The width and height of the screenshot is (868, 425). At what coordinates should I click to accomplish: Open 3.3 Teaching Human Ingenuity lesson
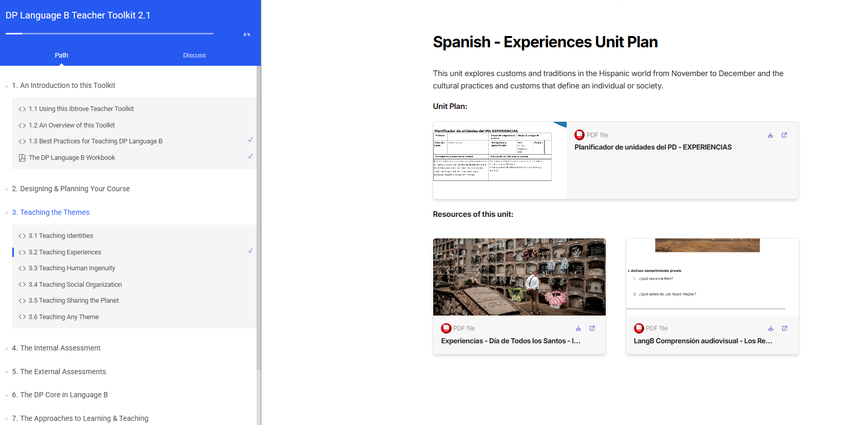(x=72, y=268)
